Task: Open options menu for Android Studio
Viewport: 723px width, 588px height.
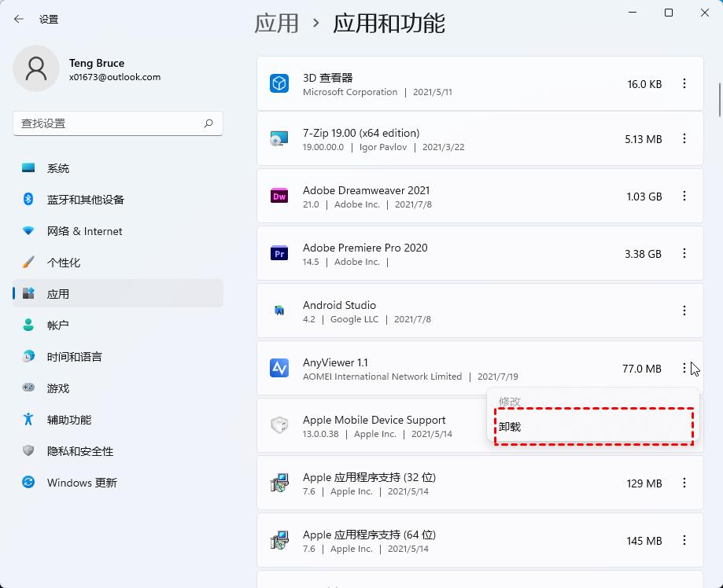Action: (684, 311)
